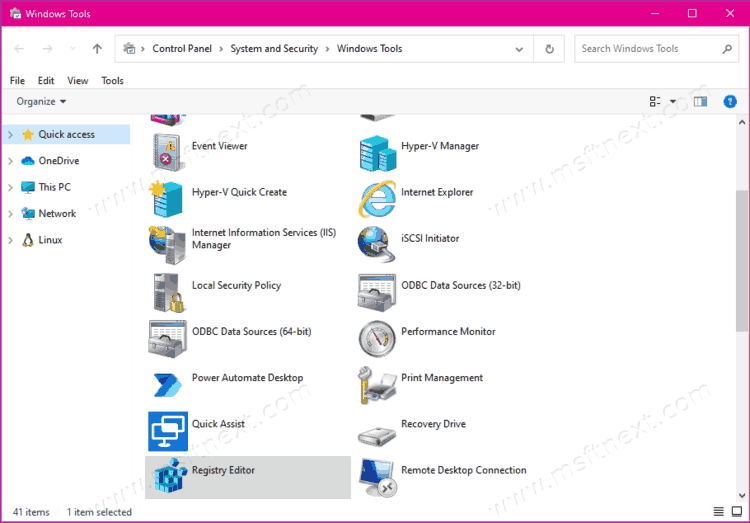Select the Quick Assist icon
Image resolution: width=750 pixels, height=523 pixels.
(167, 431)
